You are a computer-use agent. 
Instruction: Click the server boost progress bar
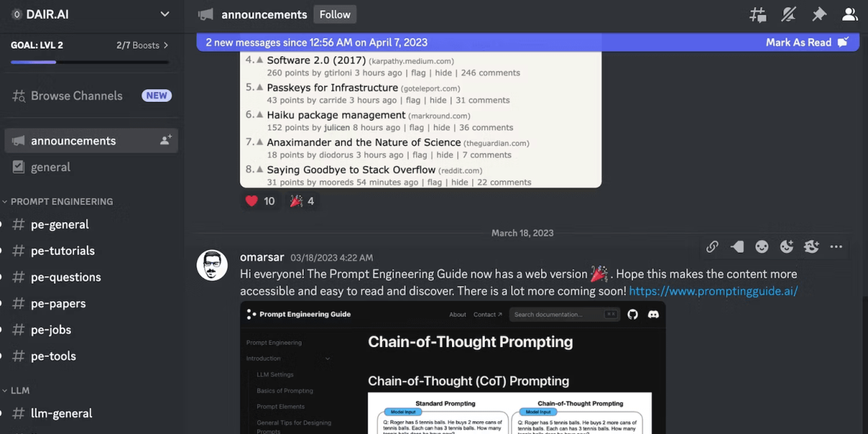tap(90, 62)
